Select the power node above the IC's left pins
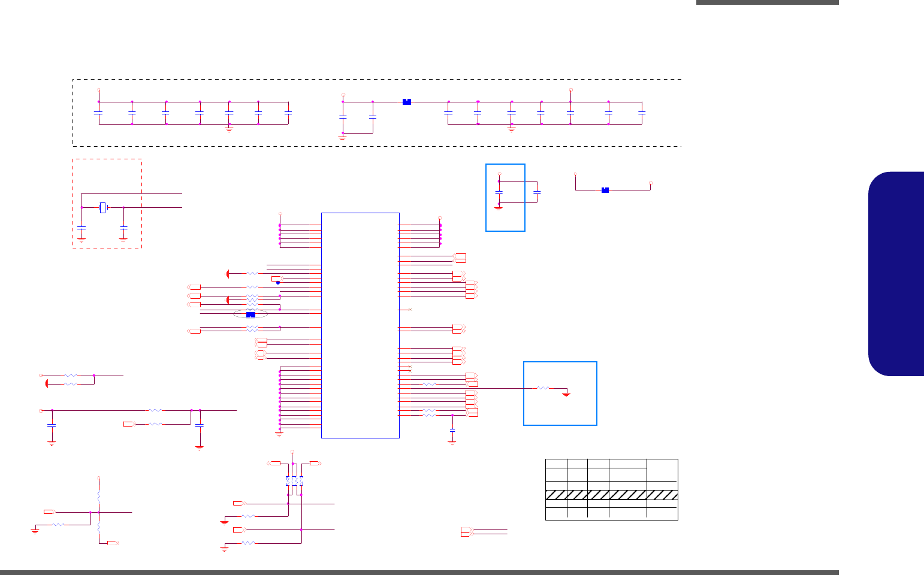This screenshot has height=575, width=924. click(x=280, y=214)
